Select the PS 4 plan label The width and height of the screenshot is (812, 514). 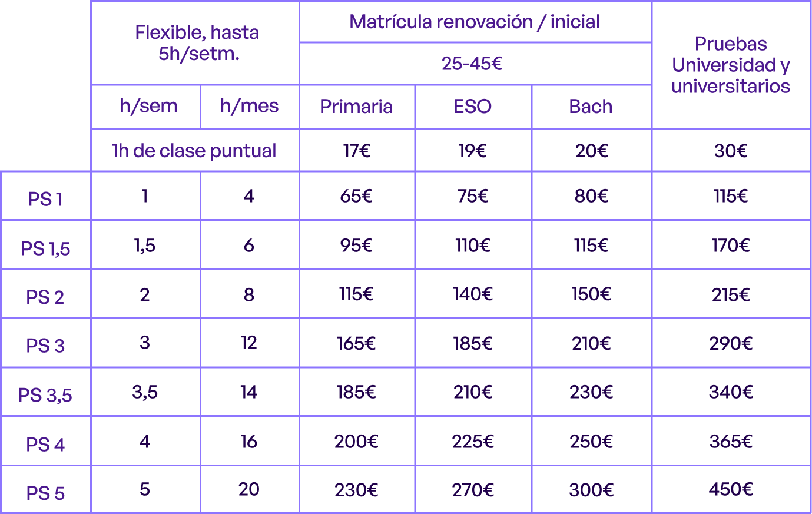click(45, 441)
